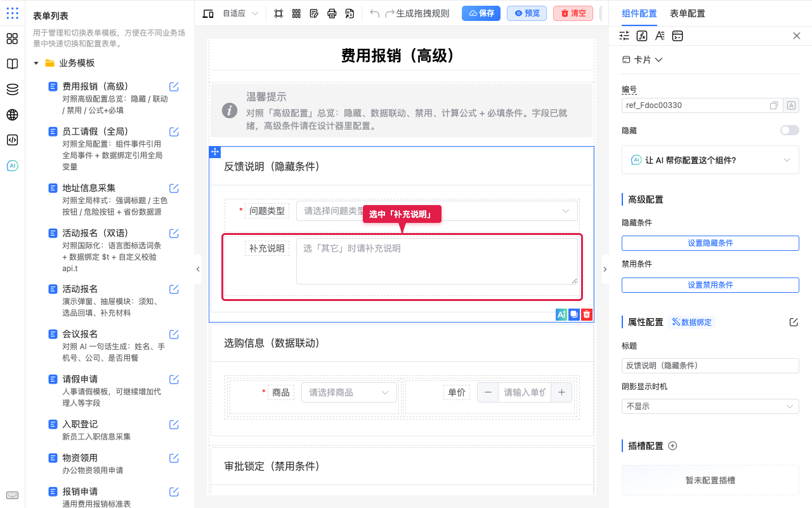The height and width of the screenshot is (508, 812).
Task: Click the redo arrow in toolbar
Action: [390, 13]
